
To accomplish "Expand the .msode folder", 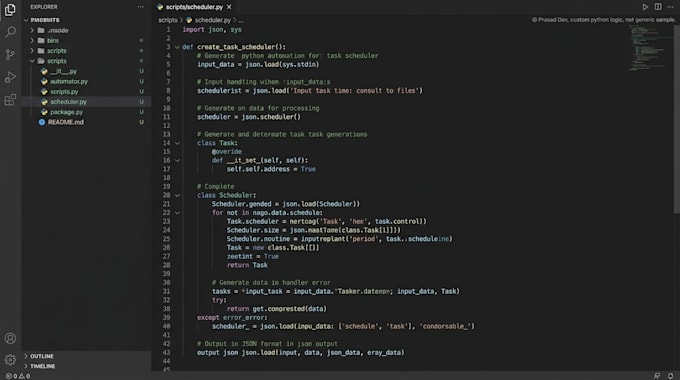I will [x=32, y=30].
